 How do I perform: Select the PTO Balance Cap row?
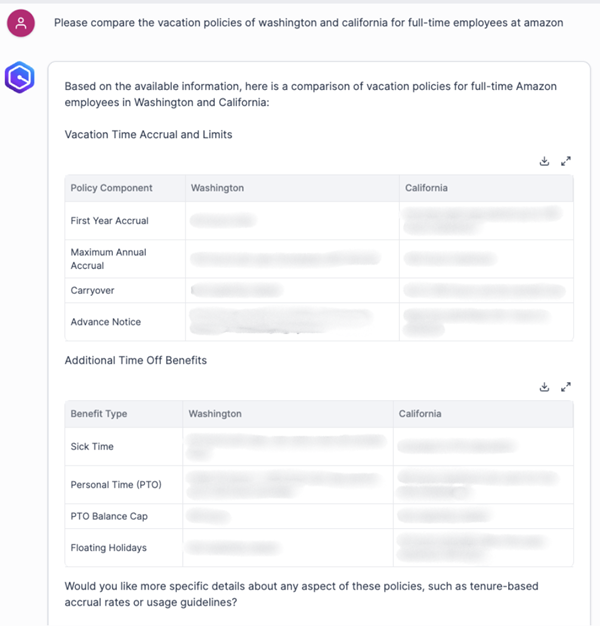319,516
